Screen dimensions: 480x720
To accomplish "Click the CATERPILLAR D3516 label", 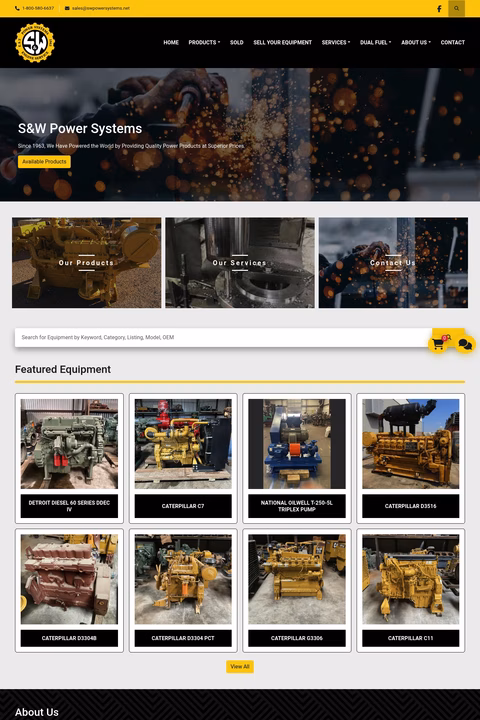I will point(411,506).
